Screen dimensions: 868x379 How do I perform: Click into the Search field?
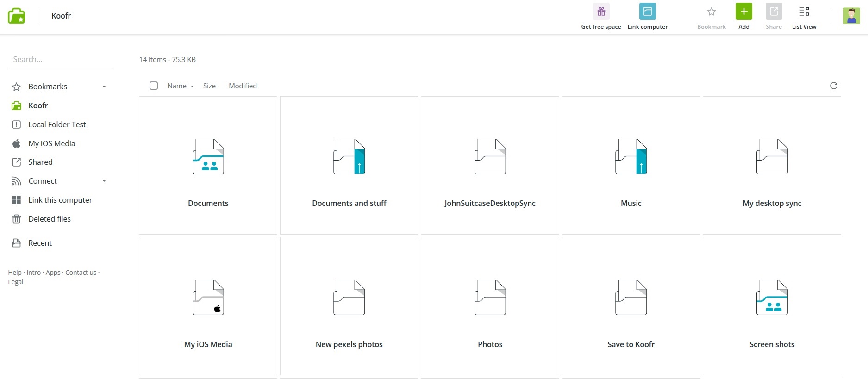[x=60, y=59]
